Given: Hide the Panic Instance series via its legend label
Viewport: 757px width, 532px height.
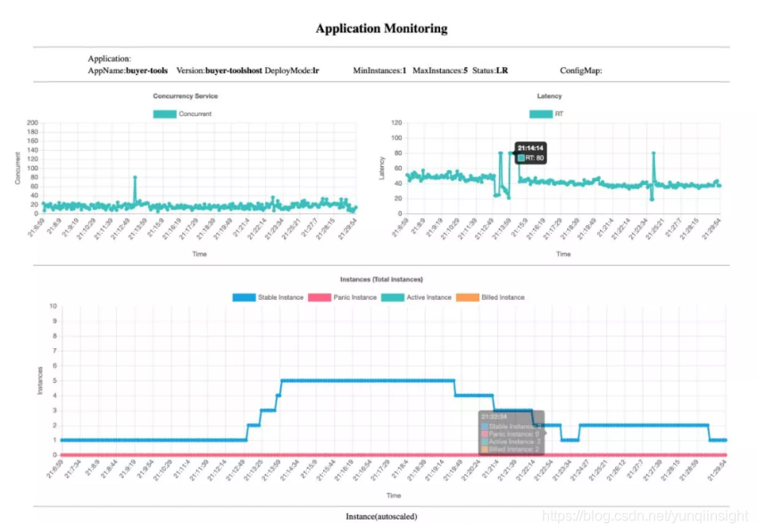Looking at the screenshot, I should (x=355, y=297).
